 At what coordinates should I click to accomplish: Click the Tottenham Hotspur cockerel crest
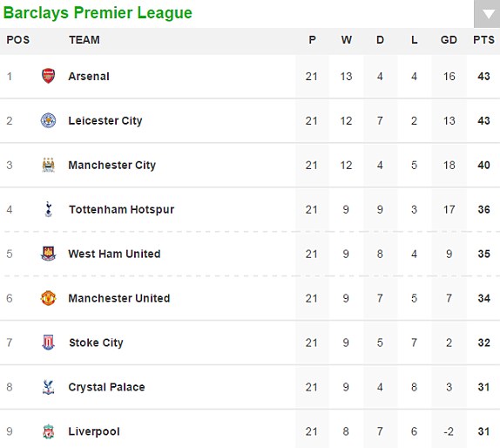click(x=48, y=209)
